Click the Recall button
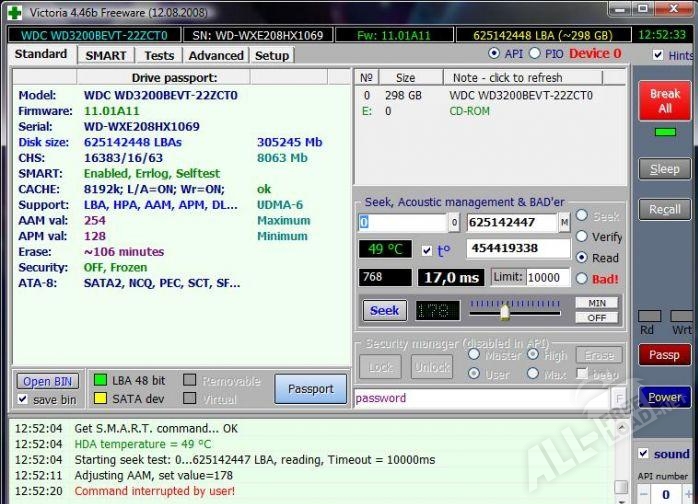This screenshot has width=698, height=504. [x=664, y=209]
